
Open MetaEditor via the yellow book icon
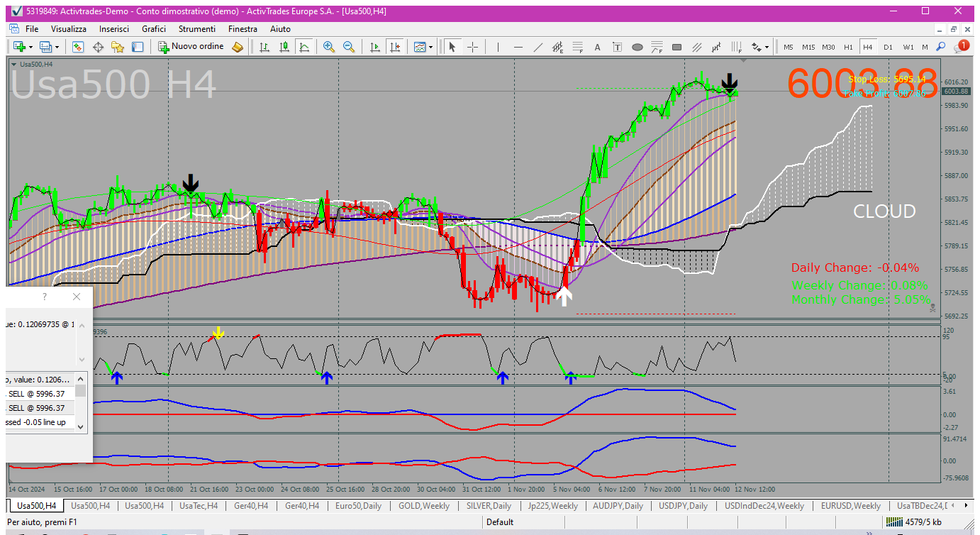click(x=238, y=47)
